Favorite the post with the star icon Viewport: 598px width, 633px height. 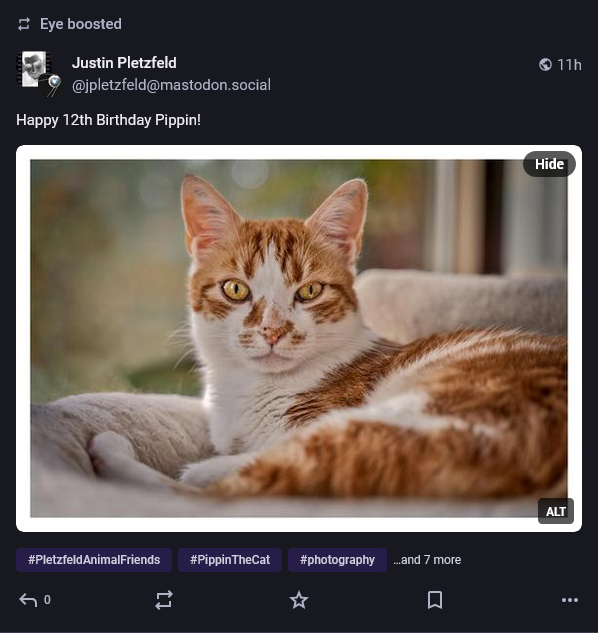[x=299, y=600]
